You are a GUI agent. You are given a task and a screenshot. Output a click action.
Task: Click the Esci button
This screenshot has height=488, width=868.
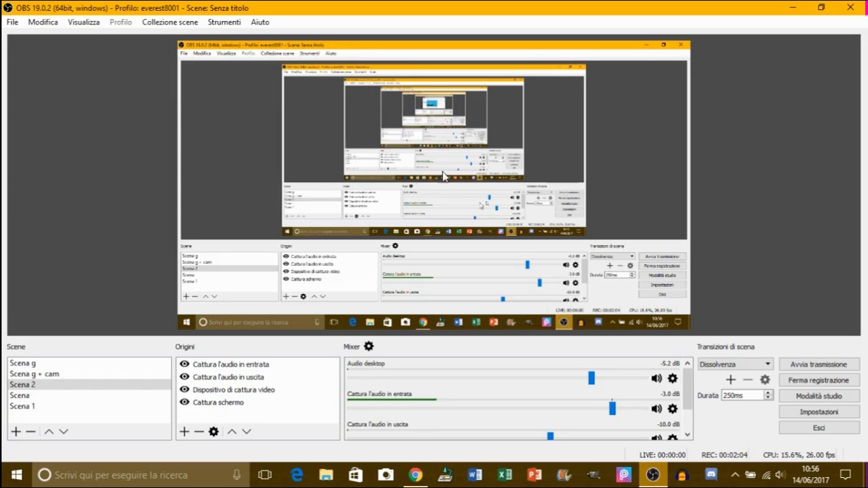pyautogui.click(x=818, y=428)
